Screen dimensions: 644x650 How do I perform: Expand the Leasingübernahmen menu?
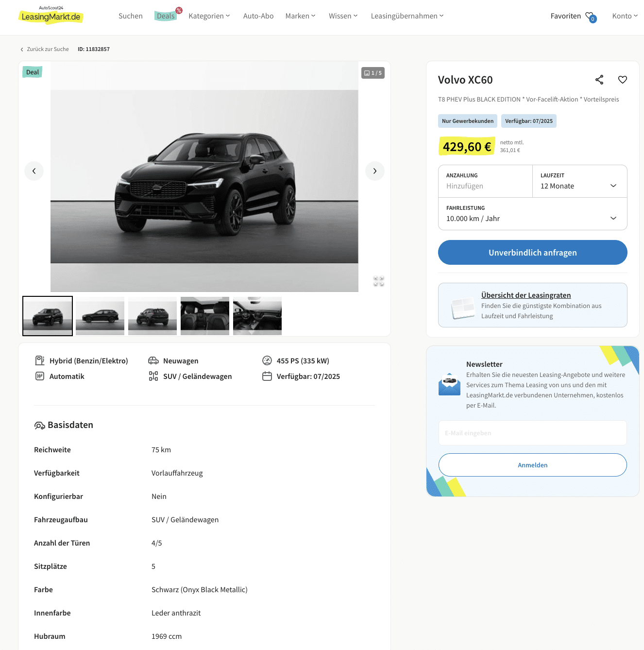coord(407,16)
